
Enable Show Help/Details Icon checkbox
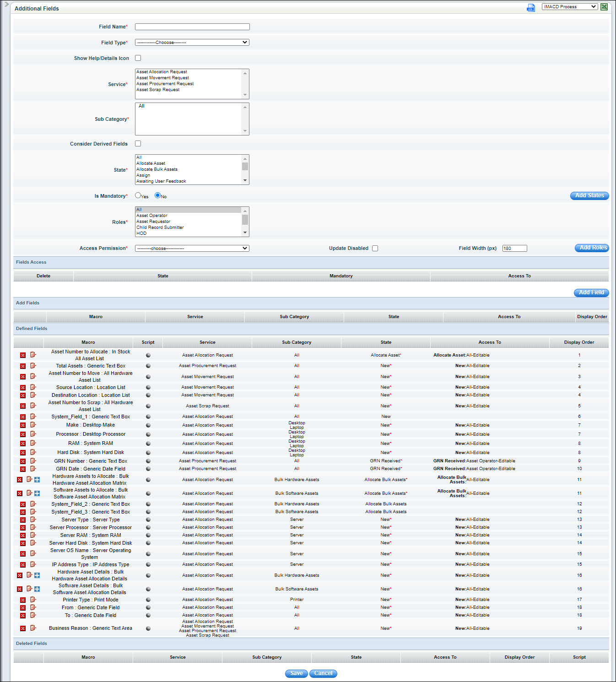click(x=138, y=58)
